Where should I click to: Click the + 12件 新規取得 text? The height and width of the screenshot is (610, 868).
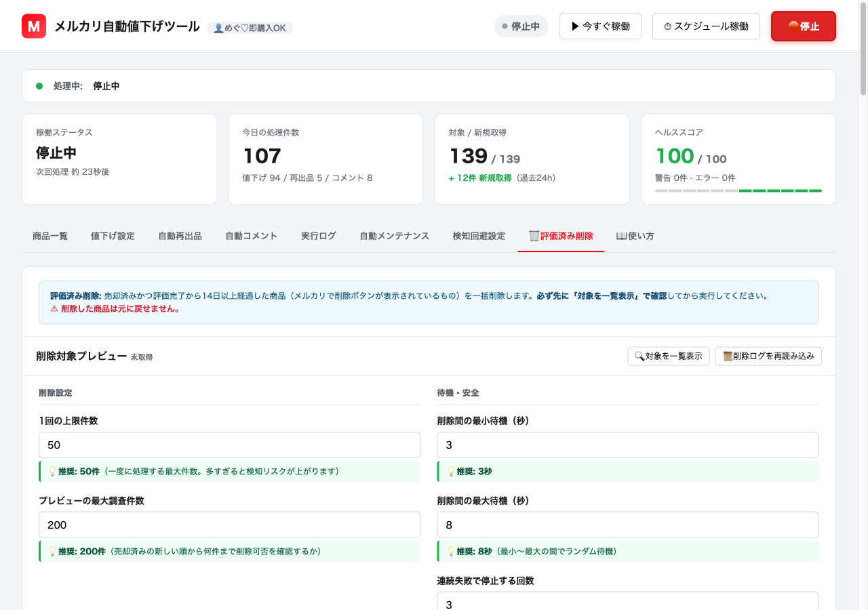tap(480, 178)
